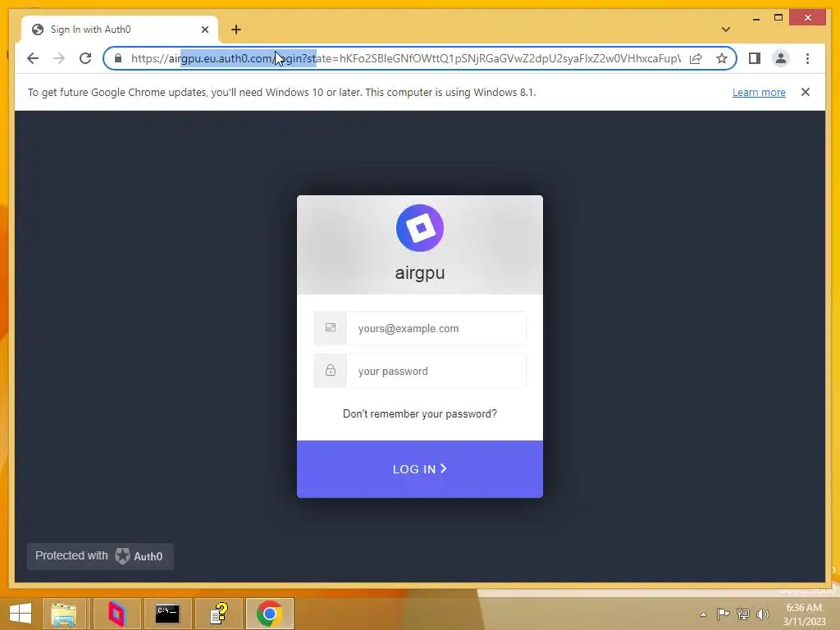The width and height of the screenshot is (840, 630).
Task: Open a new tab with the plus button
Action: pos(236,30)
